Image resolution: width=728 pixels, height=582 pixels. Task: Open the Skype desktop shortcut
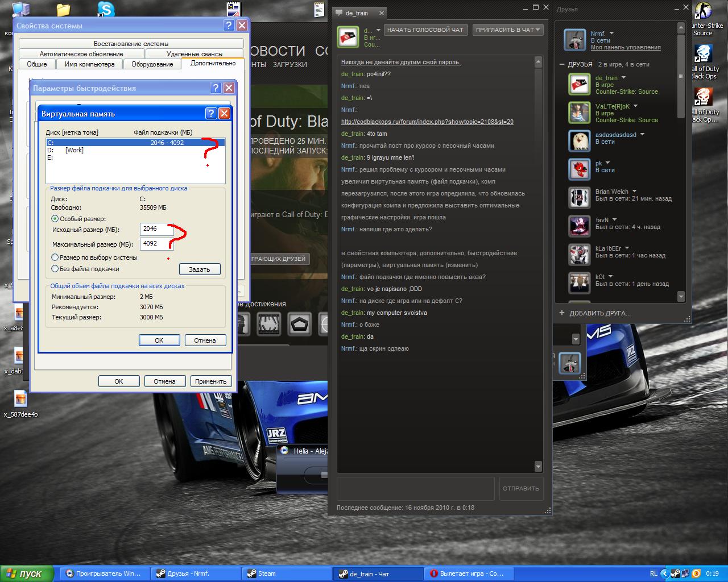point(106,9)
